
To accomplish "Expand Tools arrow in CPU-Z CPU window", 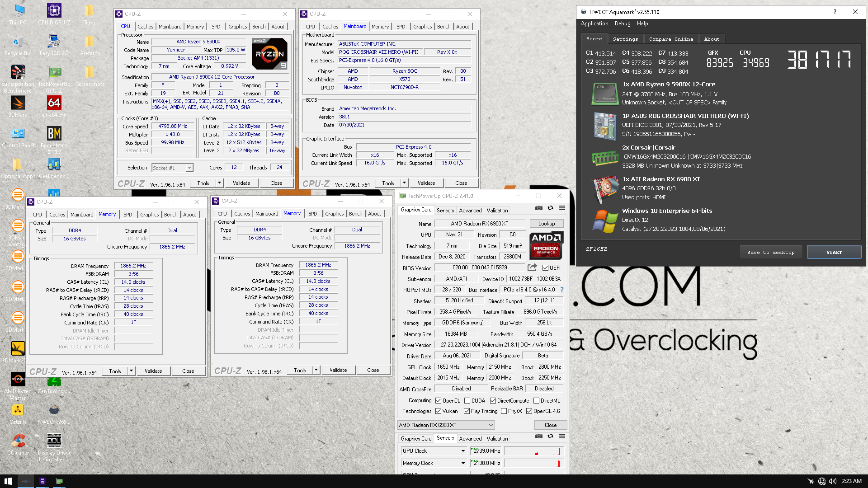I will click(219, 183).
